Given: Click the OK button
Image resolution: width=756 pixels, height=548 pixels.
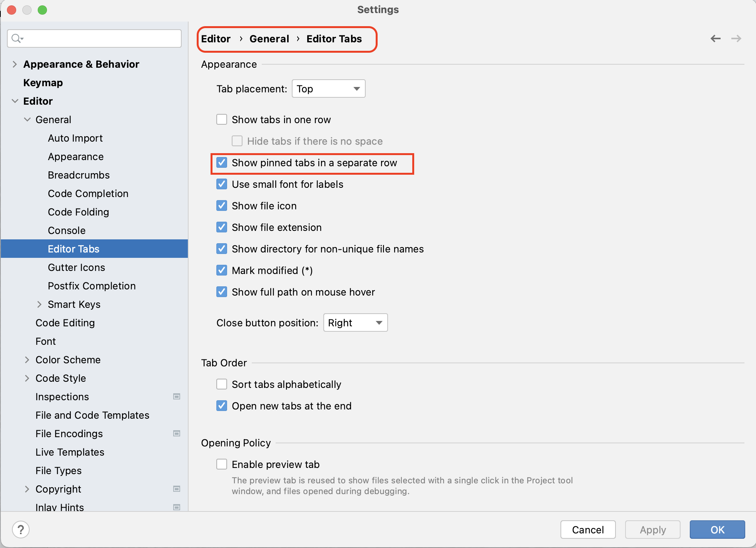Looking at the screenshot, I should point(717,530).
